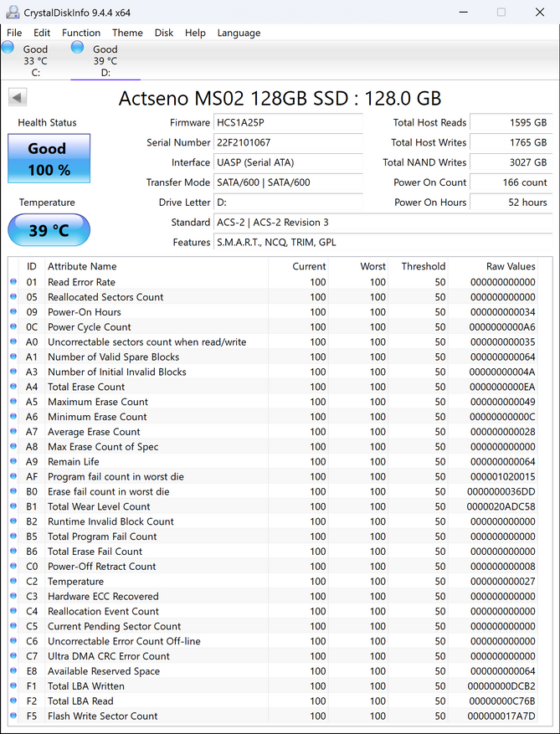Viewport: 560px width, 734px height.
Task: Select the Erase fail count in worst die row
Action: [x=273, y=491]
